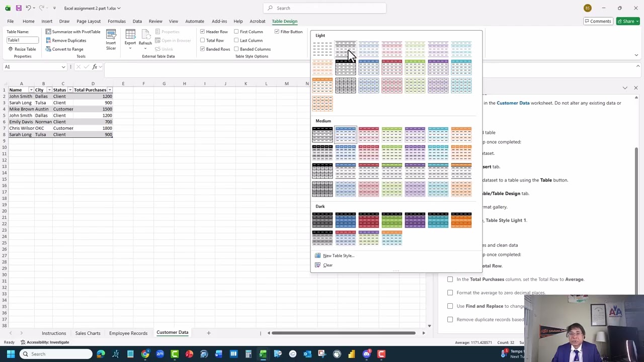The height and width of the screenshot is (362, 644).
Task: Open the Name column filter dropdown
Action: point(31,90)
